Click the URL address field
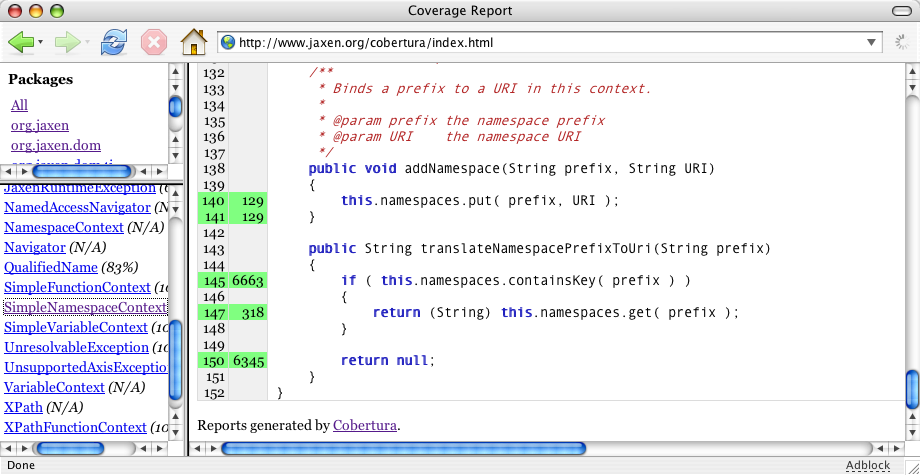Screen dimensions: 920x475 click(x=549, y=42)
